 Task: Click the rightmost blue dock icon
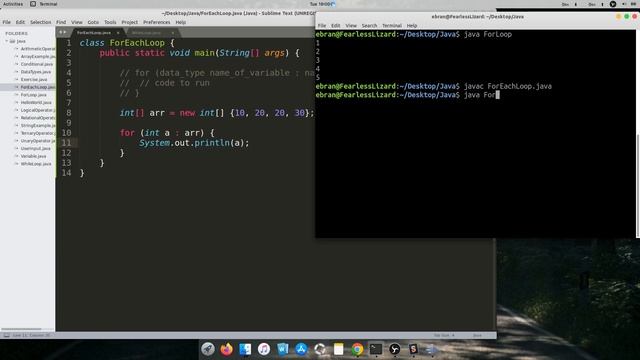[x=432, y=349]
